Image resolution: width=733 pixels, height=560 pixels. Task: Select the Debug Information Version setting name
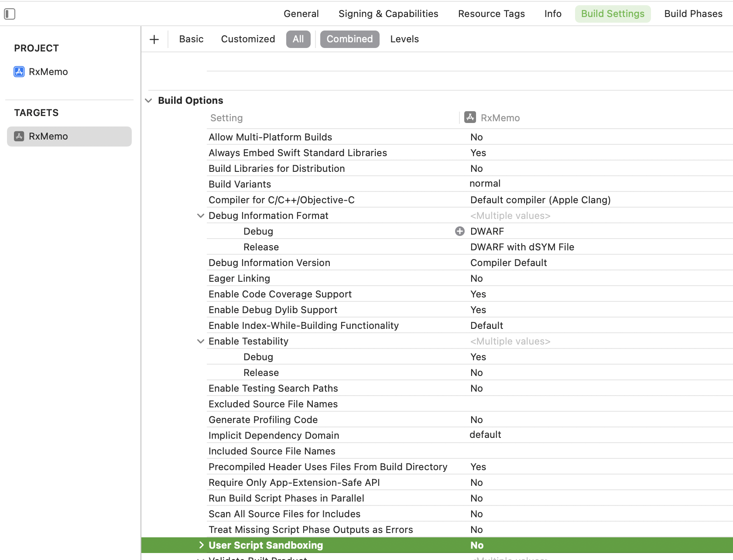point(269,263)
